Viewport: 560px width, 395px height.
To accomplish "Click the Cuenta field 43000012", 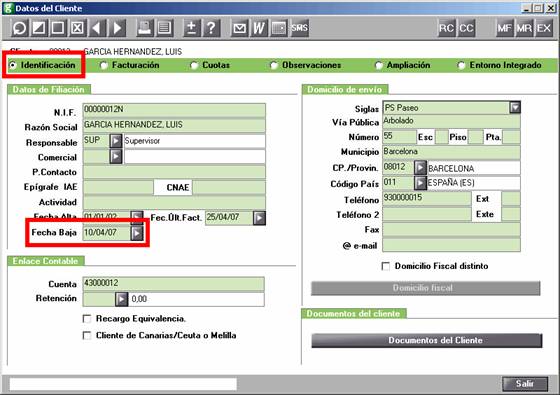I will pyautogui.click(x=174, y=284).
